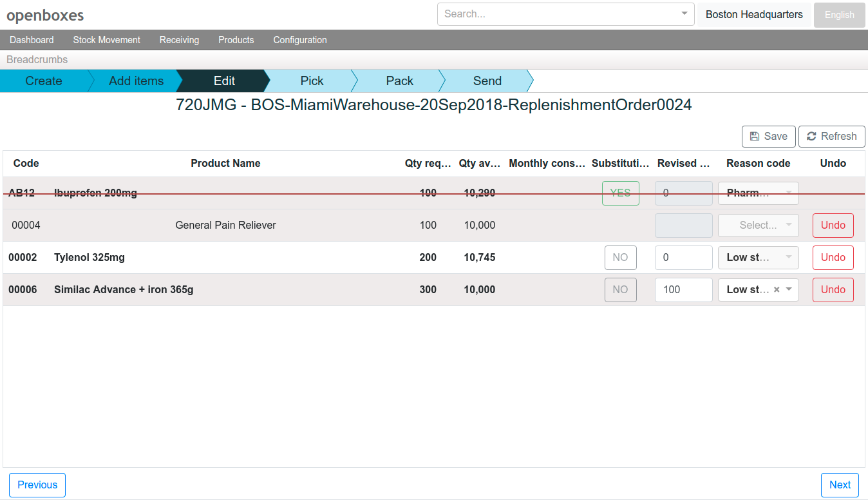
Task: Jump to the Add items step
Action: pyautogui.click(x=136, y=81)
